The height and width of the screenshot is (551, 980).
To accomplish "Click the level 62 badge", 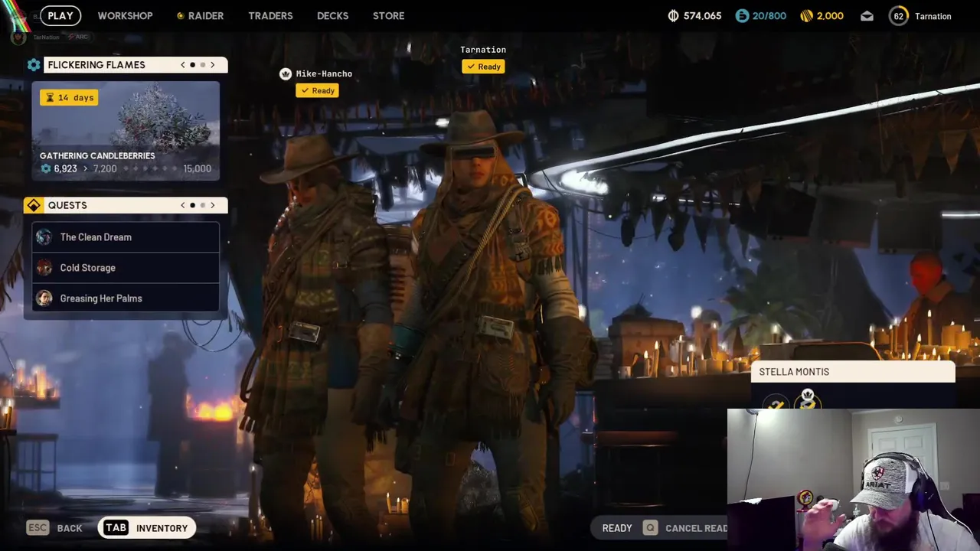I will [x=898, y=15].
